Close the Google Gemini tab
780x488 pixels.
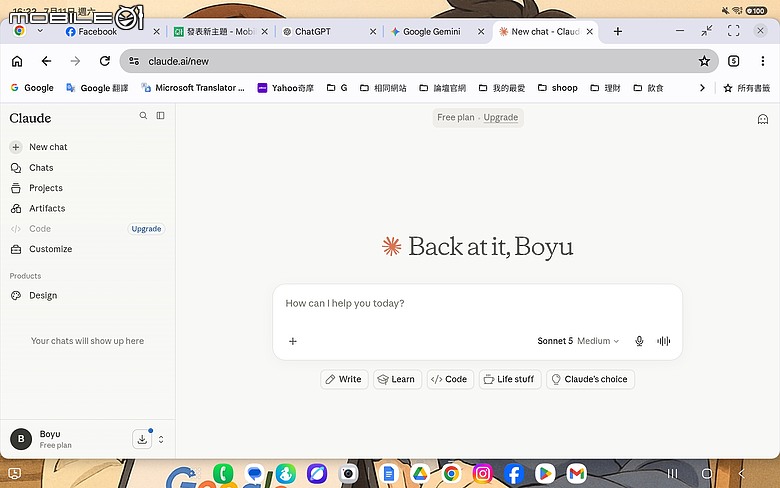[481, 31]
